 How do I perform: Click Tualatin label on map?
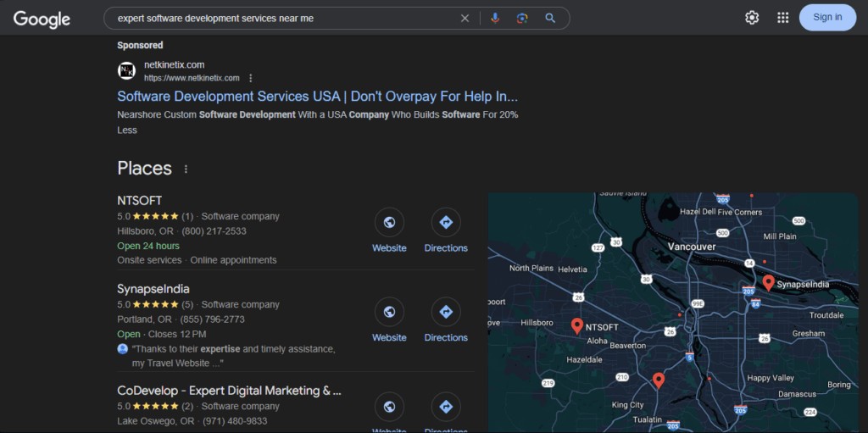[648, 419]
